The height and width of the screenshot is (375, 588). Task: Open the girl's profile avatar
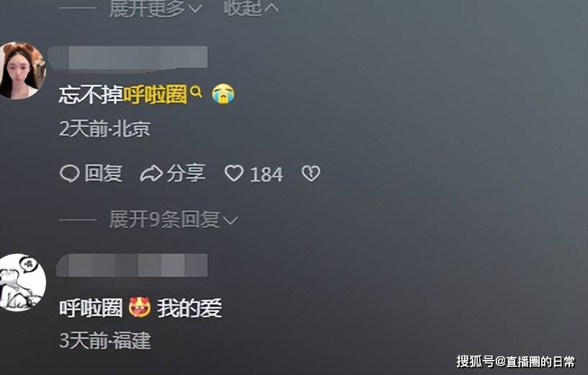coord(21,71)
